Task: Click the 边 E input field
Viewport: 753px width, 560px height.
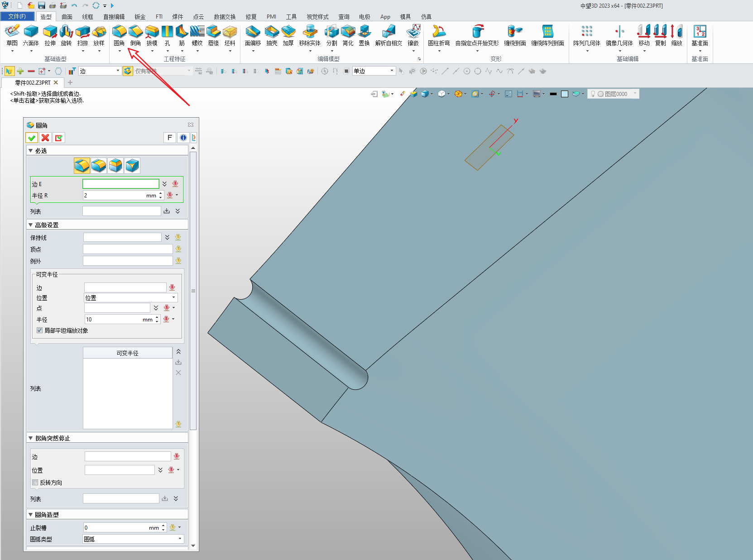Action: 121,184
